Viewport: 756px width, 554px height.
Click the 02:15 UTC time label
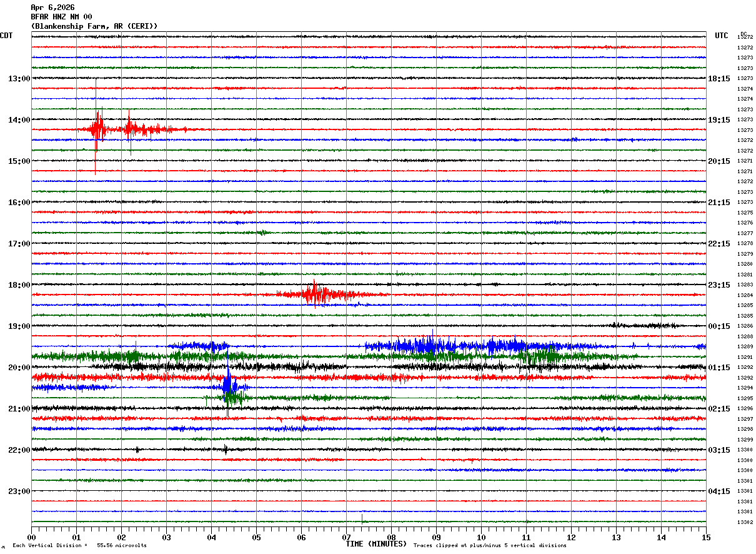(x=719, y=409)
